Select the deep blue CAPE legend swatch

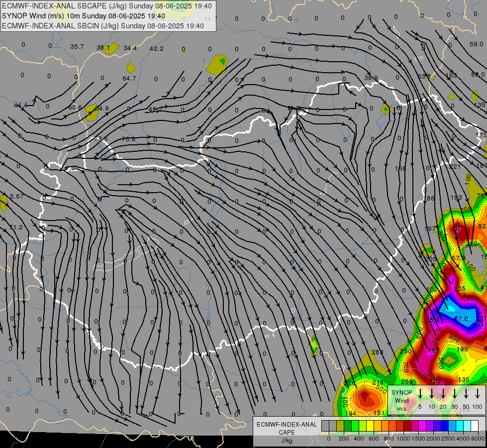coord(445,426)
